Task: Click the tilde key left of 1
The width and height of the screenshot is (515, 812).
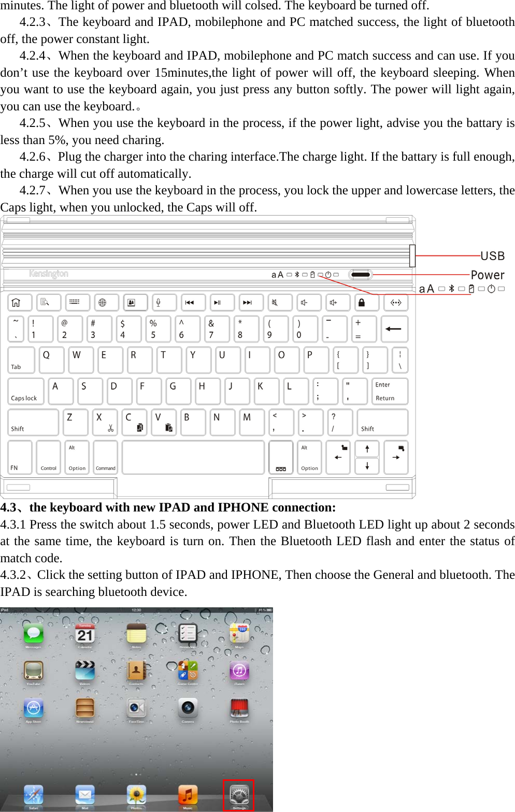Action: click(16, 329)
